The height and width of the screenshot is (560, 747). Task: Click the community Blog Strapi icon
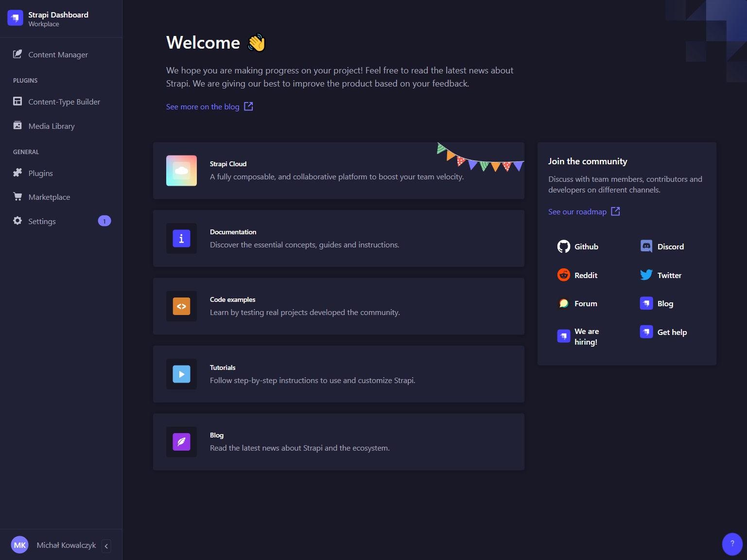tap(646, 303)
